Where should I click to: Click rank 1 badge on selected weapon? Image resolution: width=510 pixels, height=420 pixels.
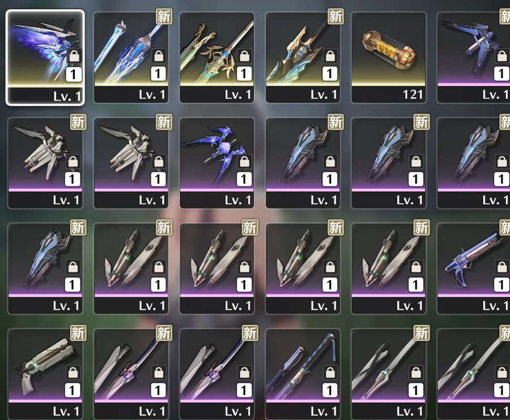click(74, 75)
